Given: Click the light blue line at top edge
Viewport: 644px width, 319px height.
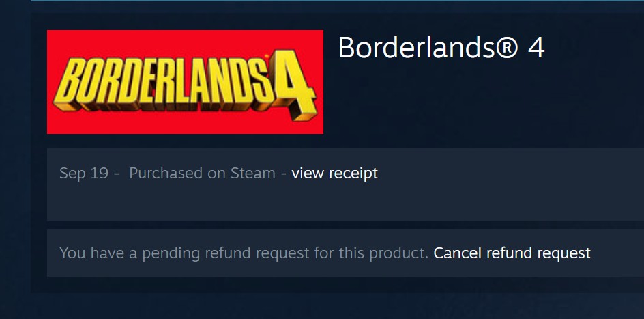Looking at the screenshot, I should [x=337, y=1].
